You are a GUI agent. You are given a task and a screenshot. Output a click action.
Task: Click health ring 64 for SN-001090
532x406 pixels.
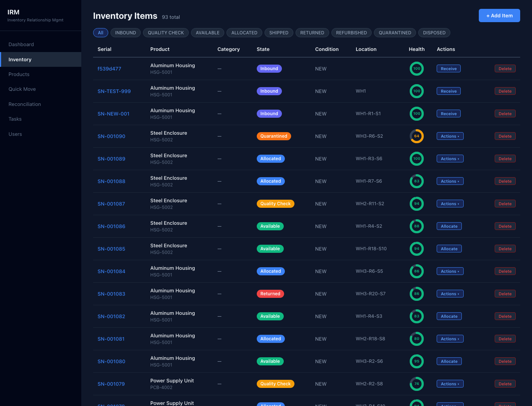[417, 136]
